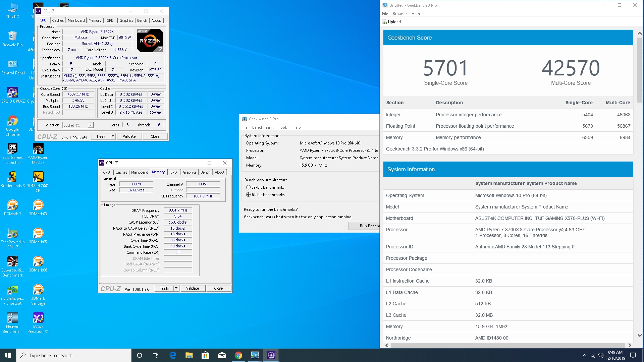This screenshot has width=644, height=362.
Task: Click Validate in top CPU-Z window
Action: [x=129, y=136]
